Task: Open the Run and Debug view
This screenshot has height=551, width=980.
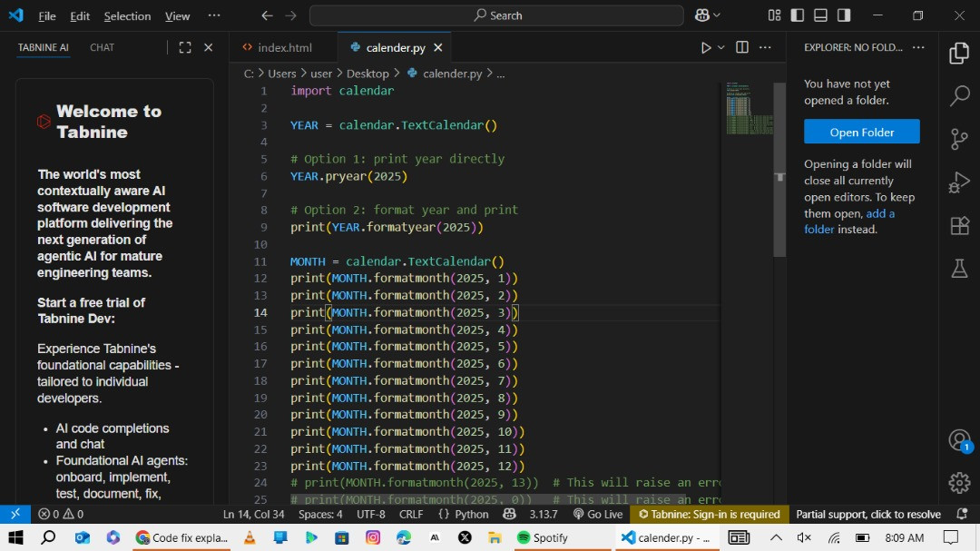Action: (959, 182)
